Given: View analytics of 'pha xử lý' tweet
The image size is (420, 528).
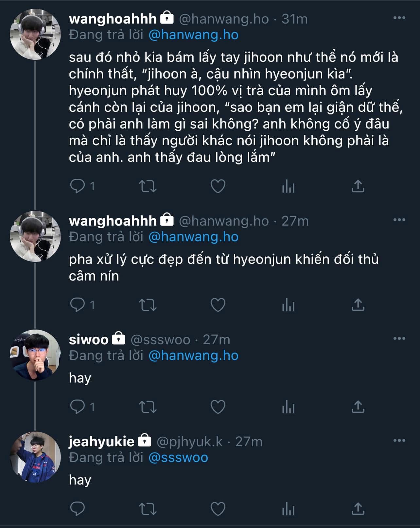Looking at the screenshot, I should [288, 305].
